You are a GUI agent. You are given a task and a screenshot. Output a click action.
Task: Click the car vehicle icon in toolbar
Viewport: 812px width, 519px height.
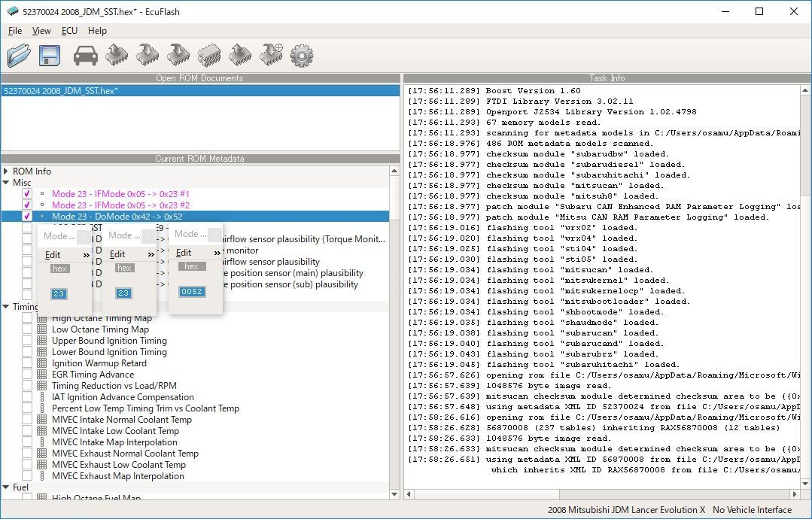(x=86, y=55)
